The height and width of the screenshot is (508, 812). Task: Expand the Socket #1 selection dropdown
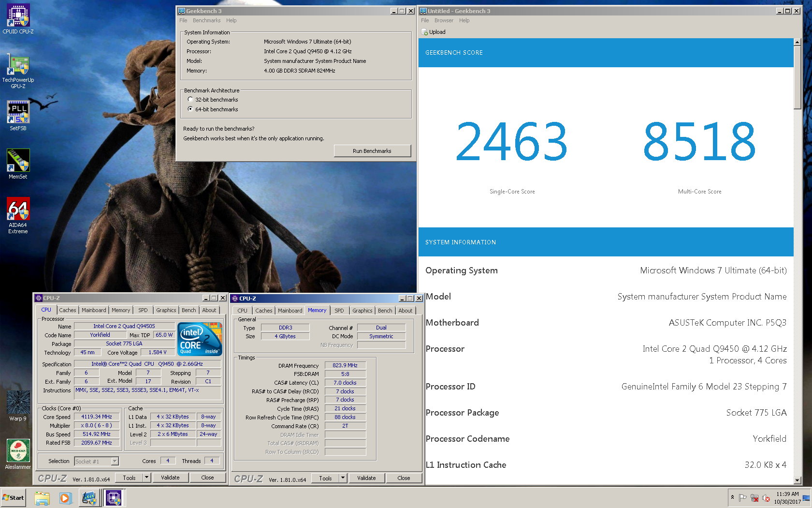[115, 461]
